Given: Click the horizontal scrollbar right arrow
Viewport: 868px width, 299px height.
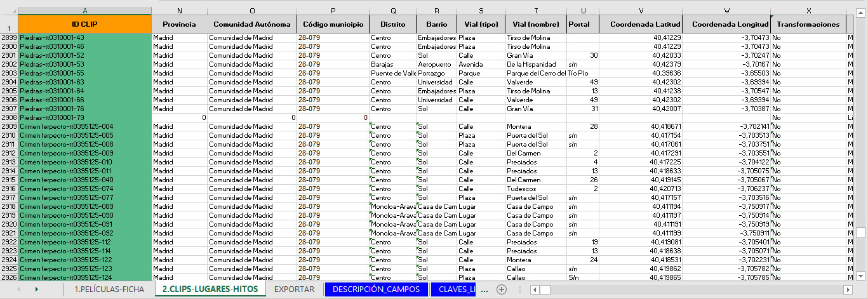Looking at the screenshot, I should pos(847,289).
